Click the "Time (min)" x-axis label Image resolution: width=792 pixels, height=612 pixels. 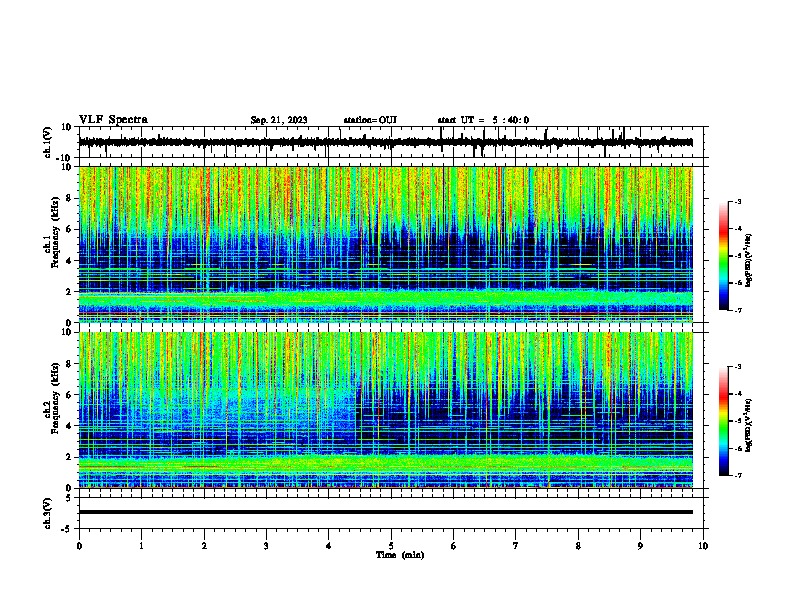pyautogui.click(x=400, y=555)
